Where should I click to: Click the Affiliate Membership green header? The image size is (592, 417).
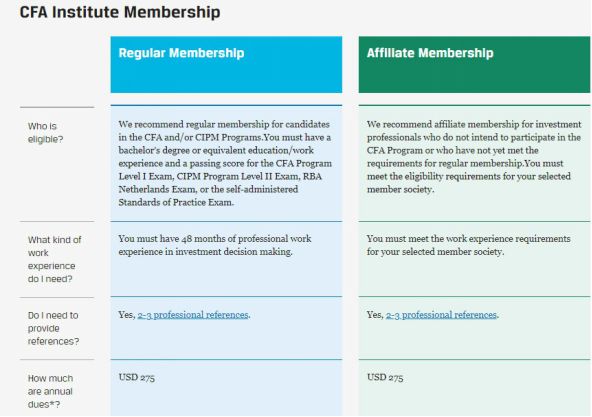[474, 65]
